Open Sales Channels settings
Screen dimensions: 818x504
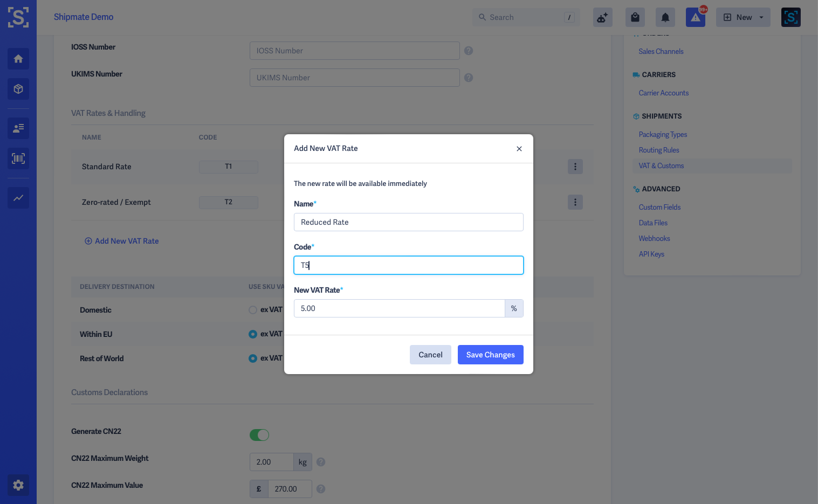[x=661, y=52]
